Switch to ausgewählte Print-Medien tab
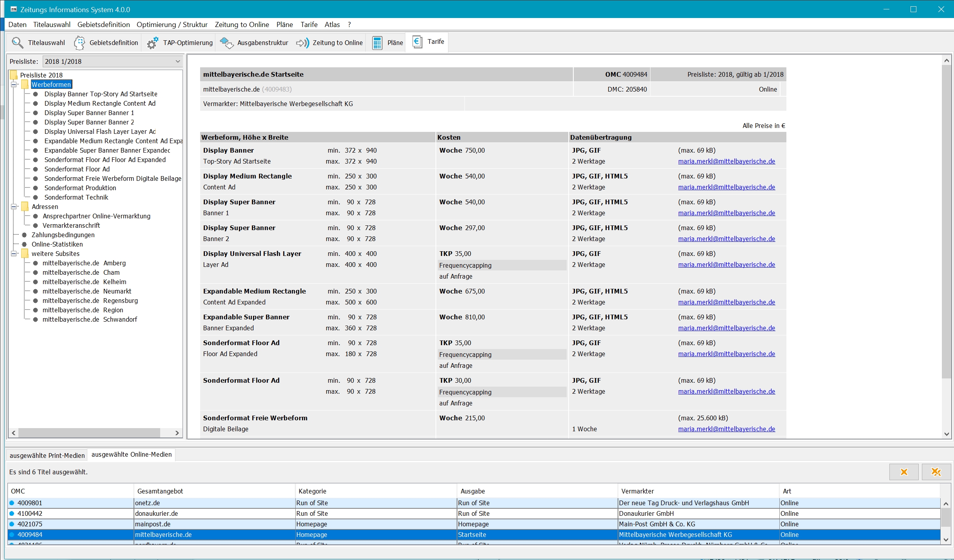The height and width of the screenshot is (560, 954). [x=47, y=456]
